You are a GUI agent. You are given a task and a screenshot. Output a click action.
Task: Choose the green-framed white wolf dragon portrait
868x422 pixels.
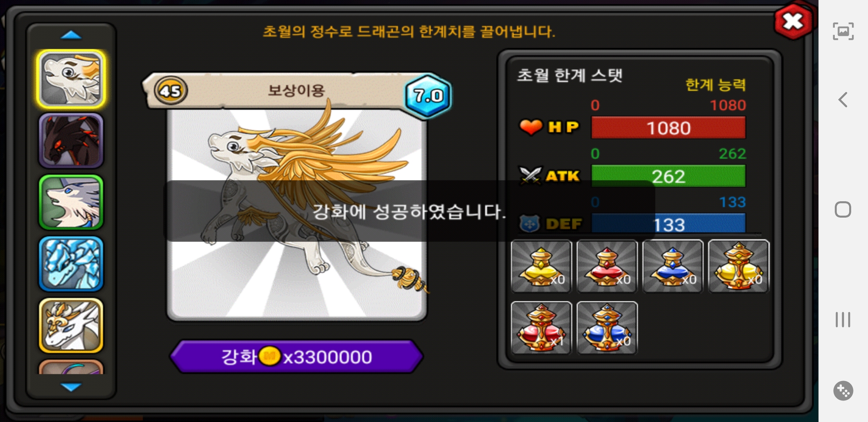[x=71, y=202]
